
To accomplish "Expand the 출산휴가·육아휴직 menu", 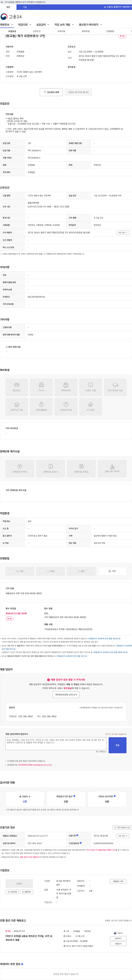I will tap(90, 25).
